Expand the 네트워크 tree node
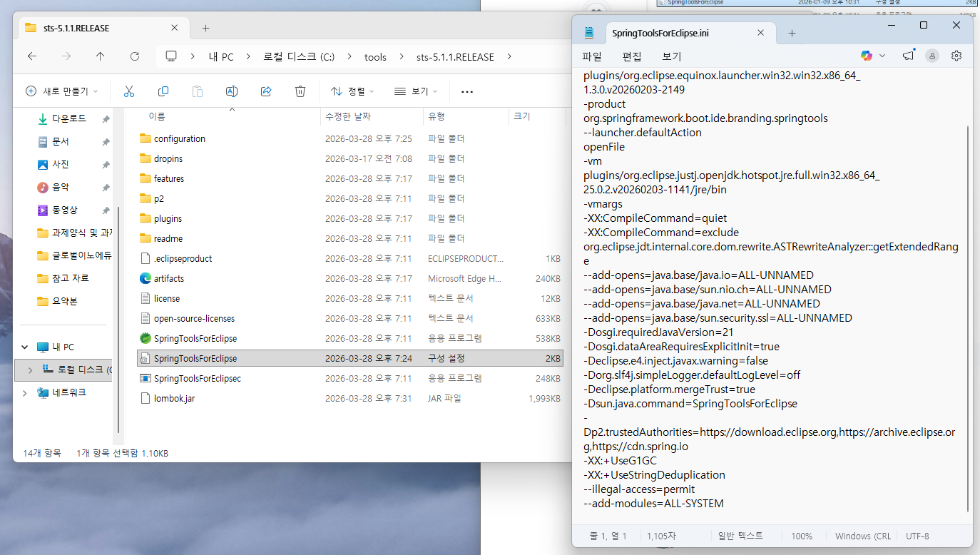980x555 pixels. [25, 392]
